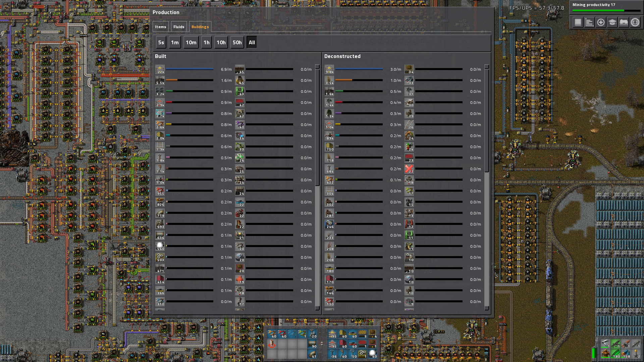Image resolution: width=644 pixels, height=362 pixels.
Task: Click rail signal icon count 24 in Deconstructed
Action: coord(409,147)
